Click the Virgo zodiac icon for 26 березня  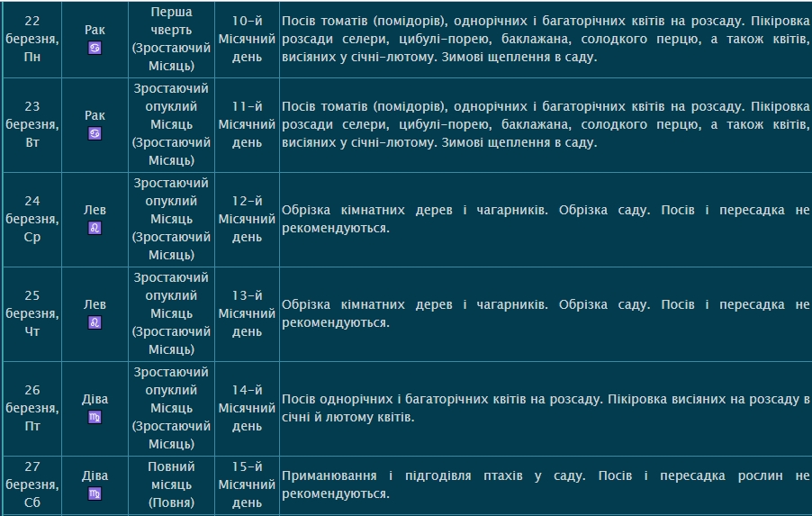click(x=95, y=418)
